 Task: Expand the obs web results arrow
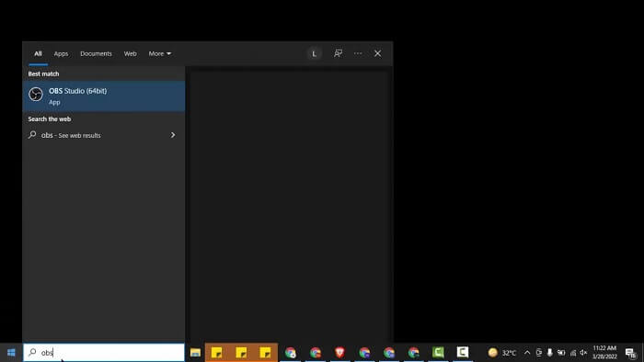173,135
